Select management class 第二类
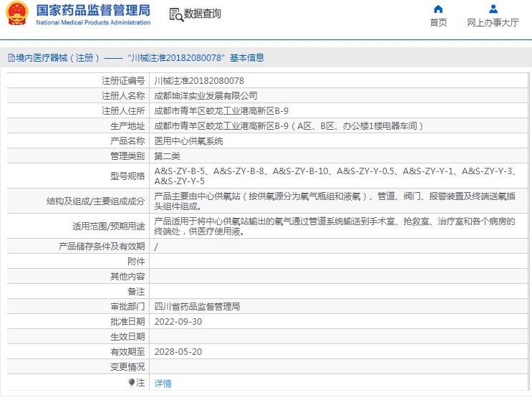The image size is (532, 400). [x=167, y=156]
